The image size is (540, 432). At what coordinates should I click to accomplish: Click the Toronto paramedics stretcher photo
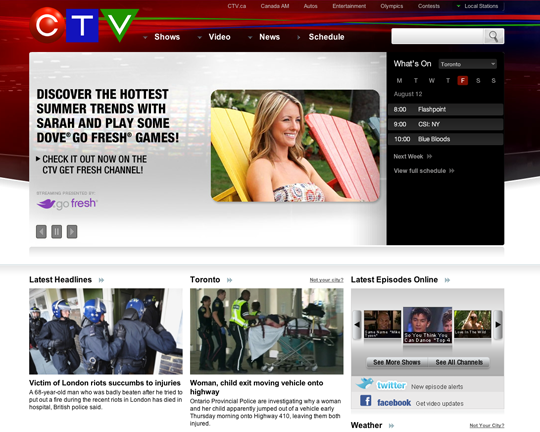(x=267, y=331)
